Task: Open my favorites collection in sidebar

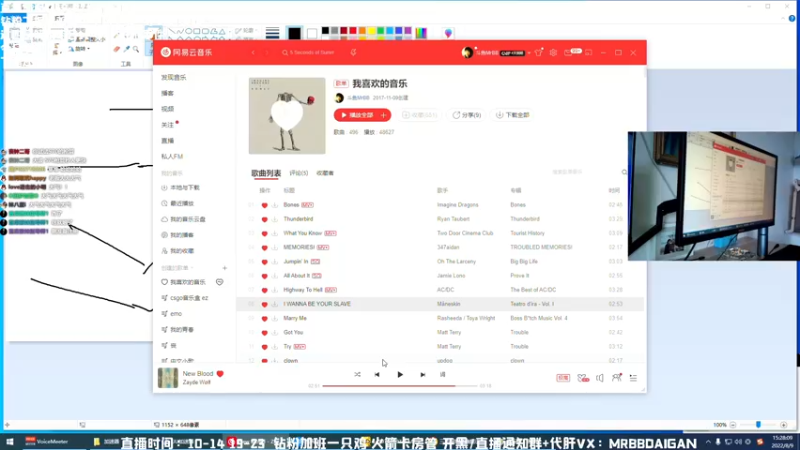Action: point(178,251)
